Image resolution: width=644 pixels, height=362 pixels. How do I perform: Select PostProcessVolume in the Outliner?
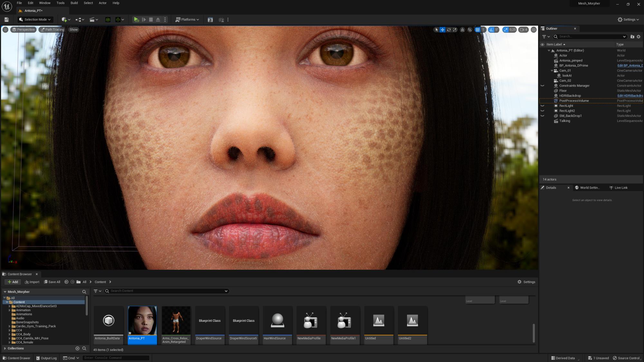pos(574,101)
